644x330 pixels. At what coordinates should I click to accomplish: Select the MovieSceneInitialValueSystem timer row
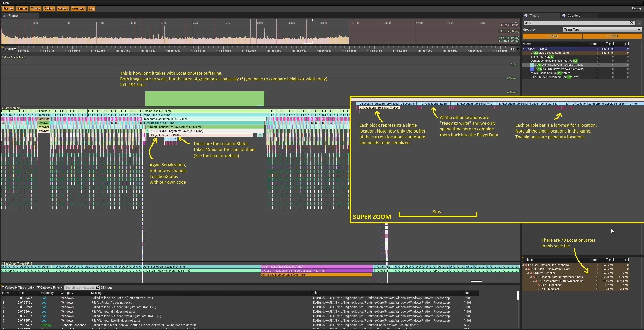click(576, 73)
